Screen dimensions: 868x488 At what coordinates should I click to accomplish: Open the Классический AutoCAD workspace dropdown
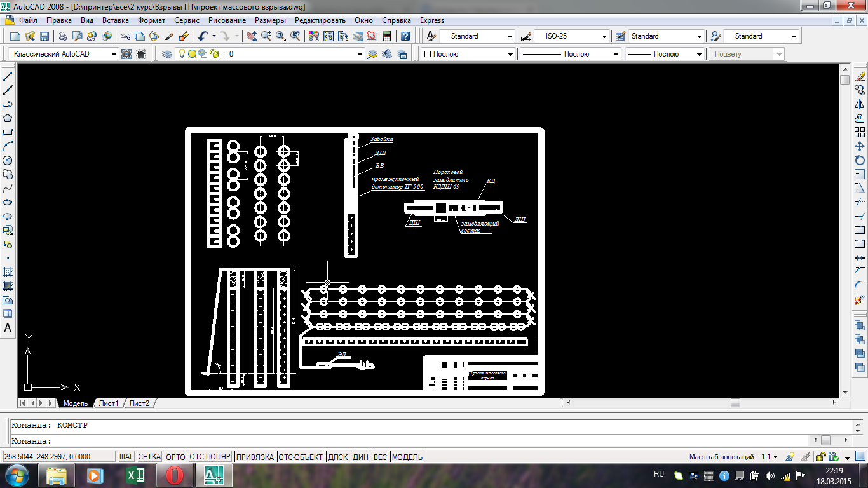pos(114,54)
